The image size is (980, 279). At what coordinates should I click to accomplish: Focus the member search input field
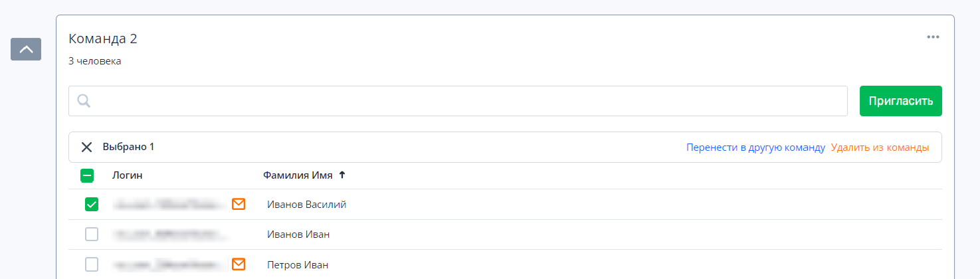458,101
